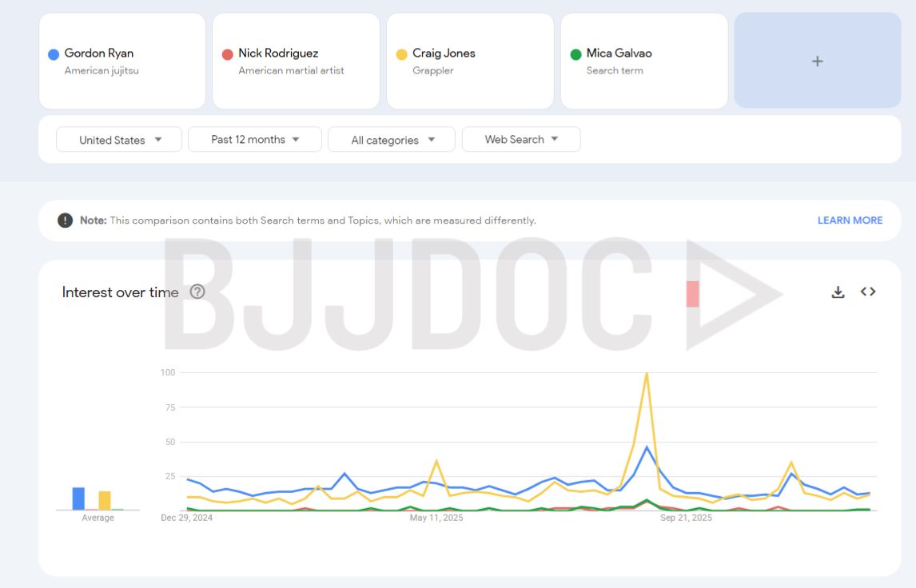The image size is (916, 588).
Task: Click the embed code icon
Action: click(x=868, y=292)
